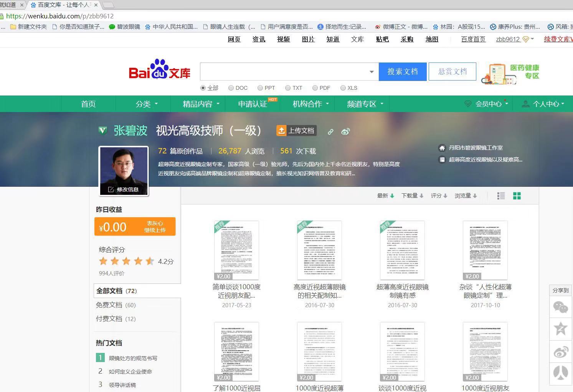Click the document icon beside 超薄高度近视眼镜
573x392 pixels.
pos(442,160)
